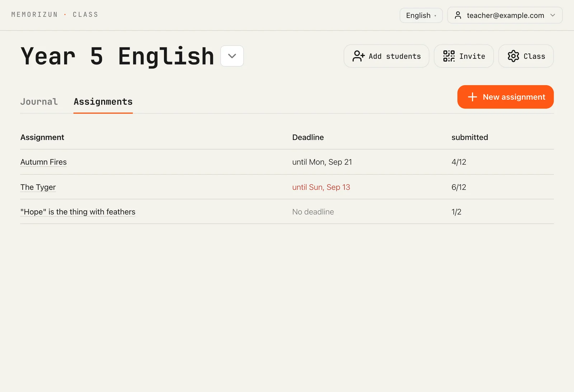Click the Deadline column header

(x=308, y=137)
